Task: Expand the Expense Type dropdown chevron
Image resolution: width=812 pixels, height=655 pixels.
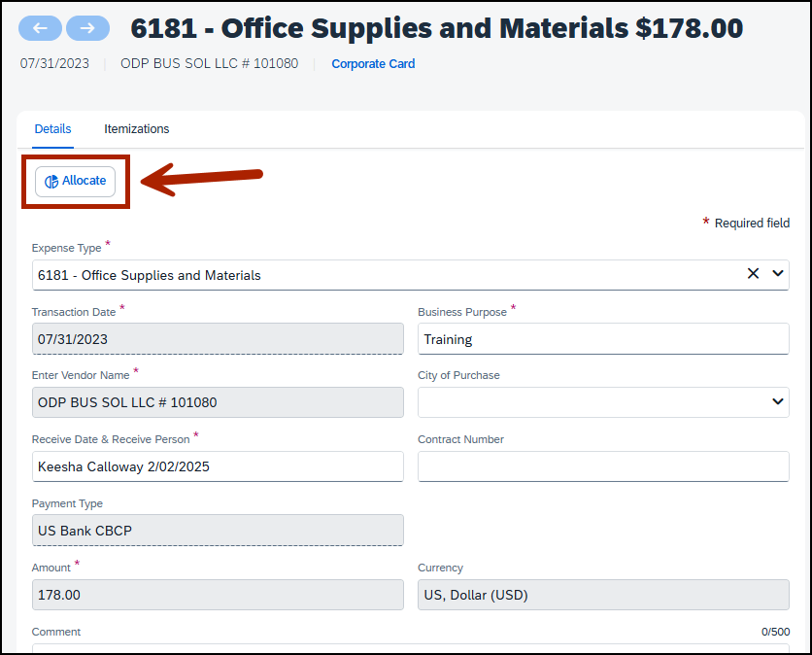Action: [x=778, y=274]
